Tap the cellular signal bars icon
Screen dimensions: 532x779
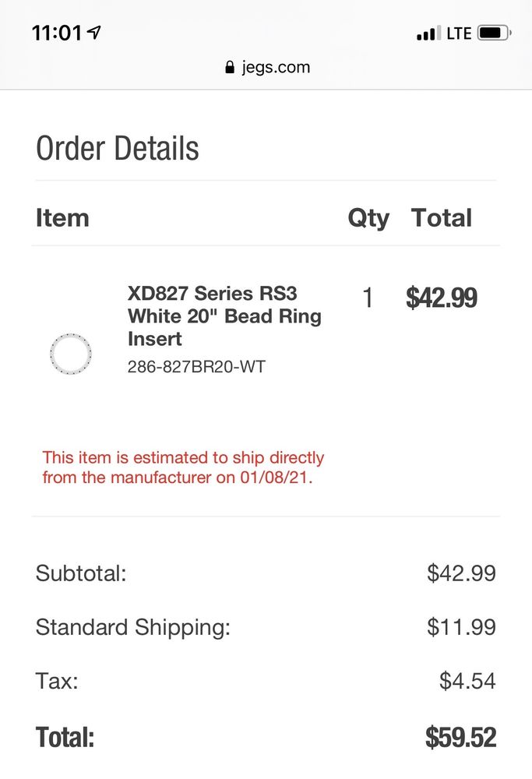coord(428,33)
